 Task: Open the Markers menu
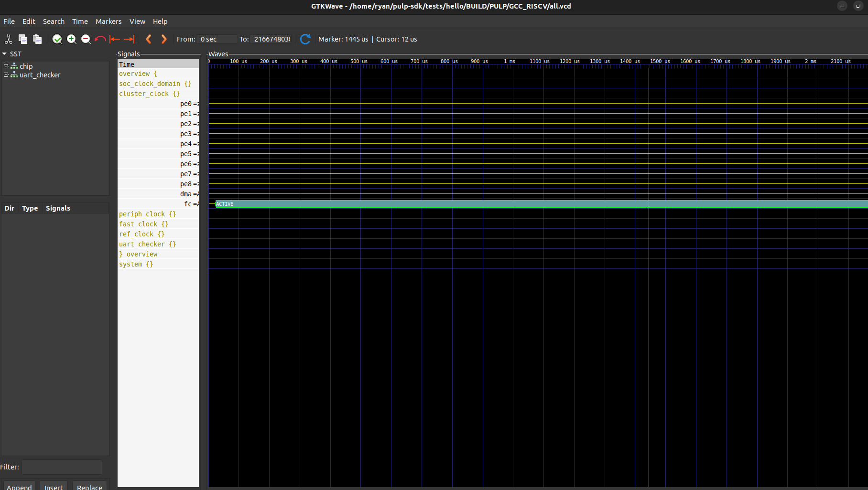108,21
